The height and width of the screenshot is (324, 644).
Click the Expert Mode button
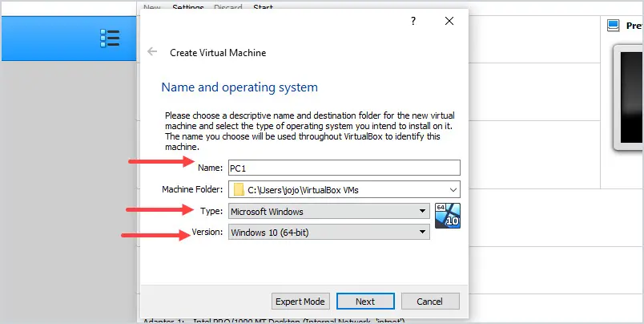click(x=300, y=302)
